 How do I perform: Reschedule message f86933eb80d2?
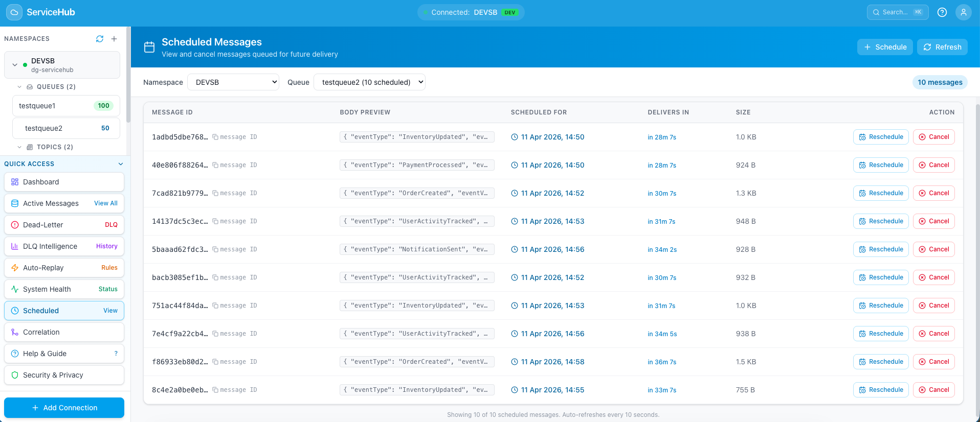point(881,362)
